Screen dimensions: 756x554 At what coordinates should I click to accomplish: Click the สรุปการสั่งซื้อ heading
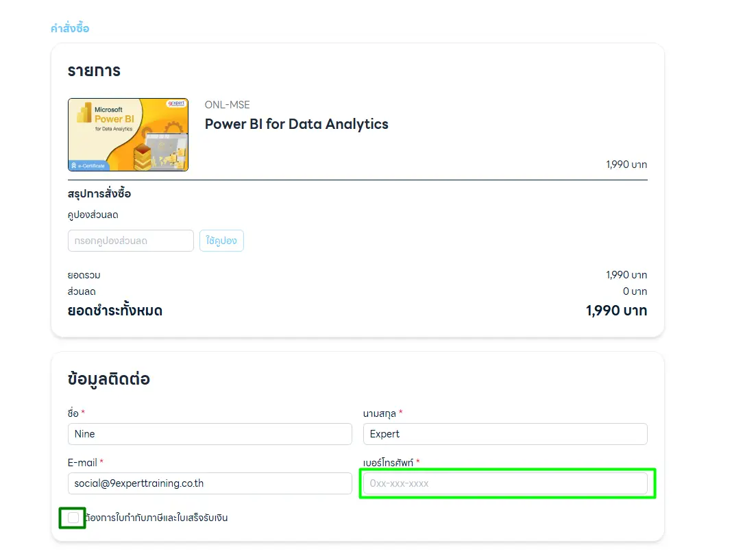click(x=99, y=194)
